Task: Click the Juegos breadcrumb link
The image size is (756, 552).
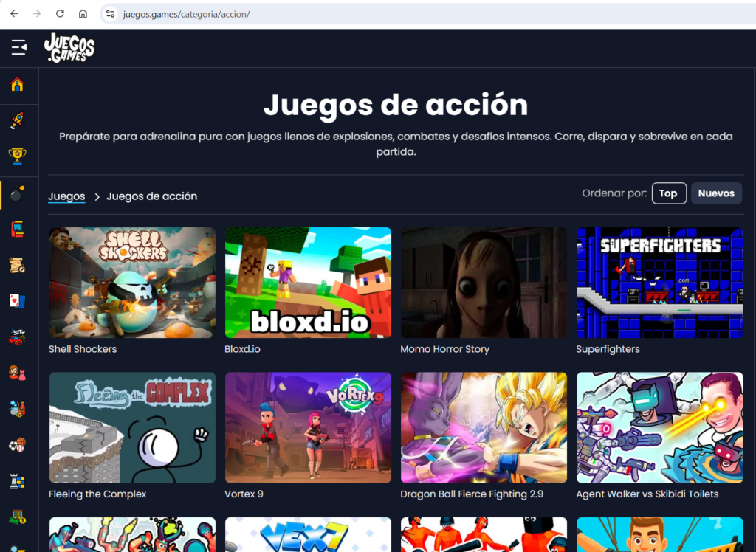Action: click(x=66, y=196)
